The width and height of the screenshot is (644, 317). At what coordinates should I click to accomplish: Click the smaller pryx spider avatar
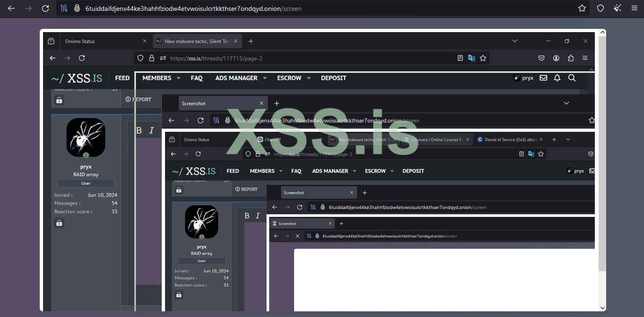201,222
